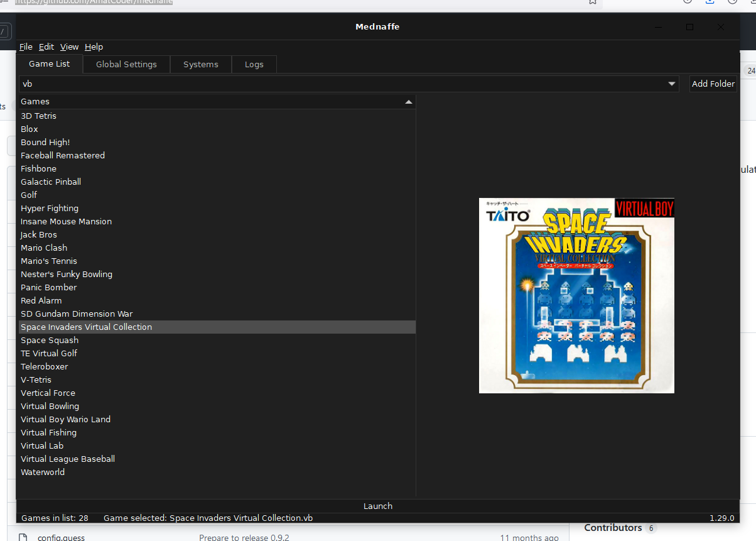Toggle the Games column sort arrow
The width and height of the screenshot is (756, 541).
pos(409,101)
